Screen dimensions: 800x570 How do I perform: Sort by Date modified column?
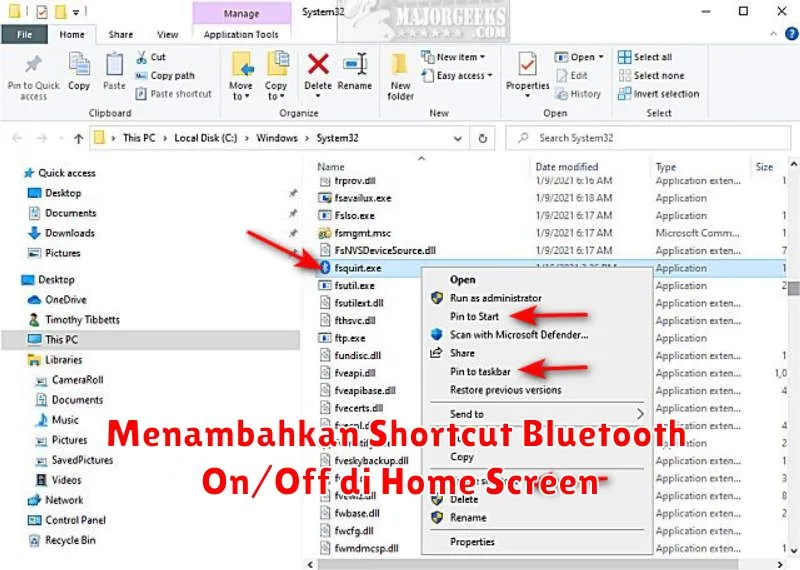(566, 167)
